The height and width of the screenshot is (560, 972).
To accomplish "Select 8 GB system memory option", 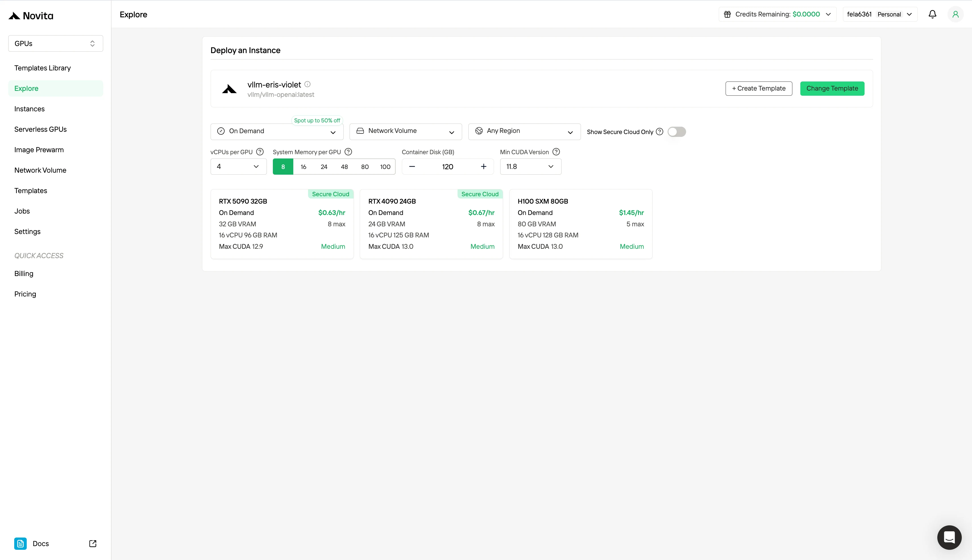I will pyautogui.click(x=283, y=166).
